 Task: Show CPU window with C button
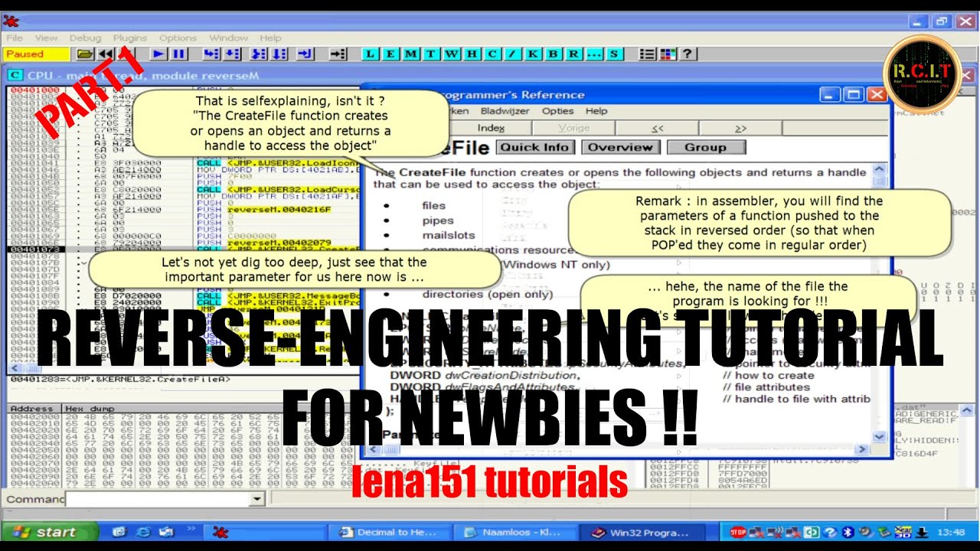492,54
